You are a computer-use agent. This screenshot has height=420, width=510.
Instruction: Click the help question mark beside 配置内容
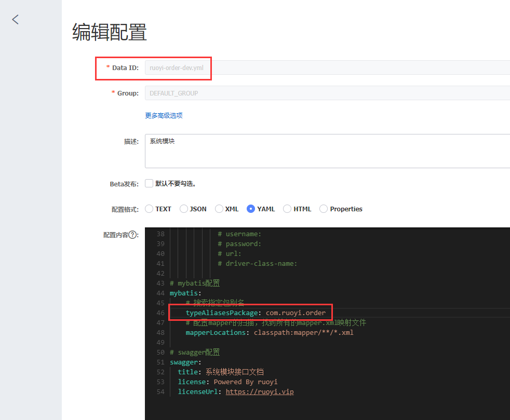[x=133, y=235]
